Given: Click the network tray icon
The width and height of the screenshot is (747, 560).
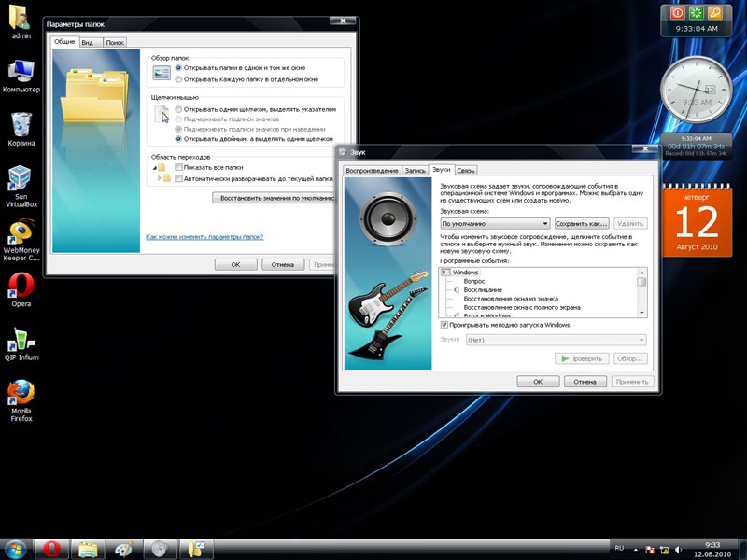Looking at the screenshot, I should [x=664, y=550].
